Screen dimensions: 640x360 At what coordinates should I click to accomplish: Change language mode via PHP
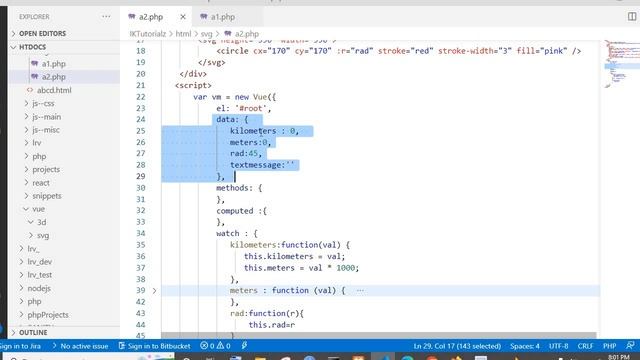click(609, 346)
